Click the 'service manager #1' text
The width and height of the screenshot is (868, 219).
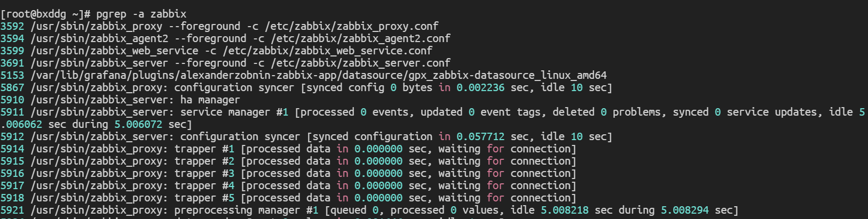tap(234, 112)
